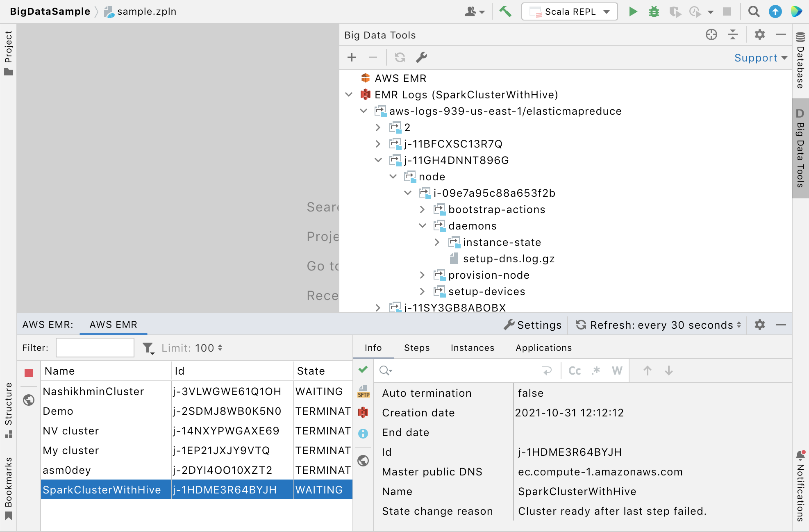Start debugging with the bug icon
This screenshot has width=809, height=532.
[x=654, y=11]
